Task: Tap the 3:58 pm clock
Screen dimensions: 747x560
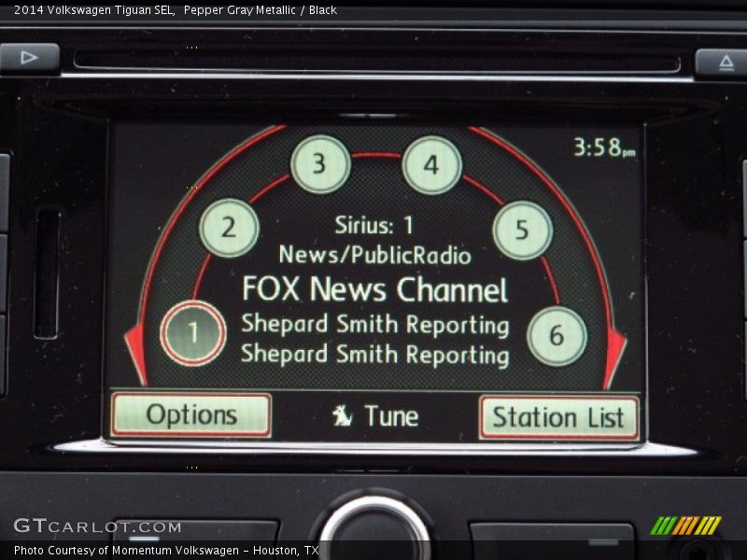Action: pos(604,147)
